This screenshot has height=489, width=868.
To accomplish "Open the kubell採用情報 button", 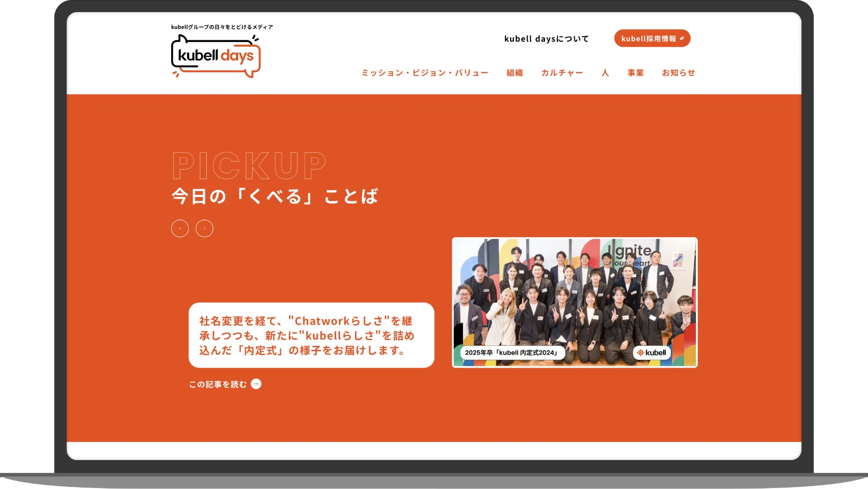I will [x=652, y=39].
